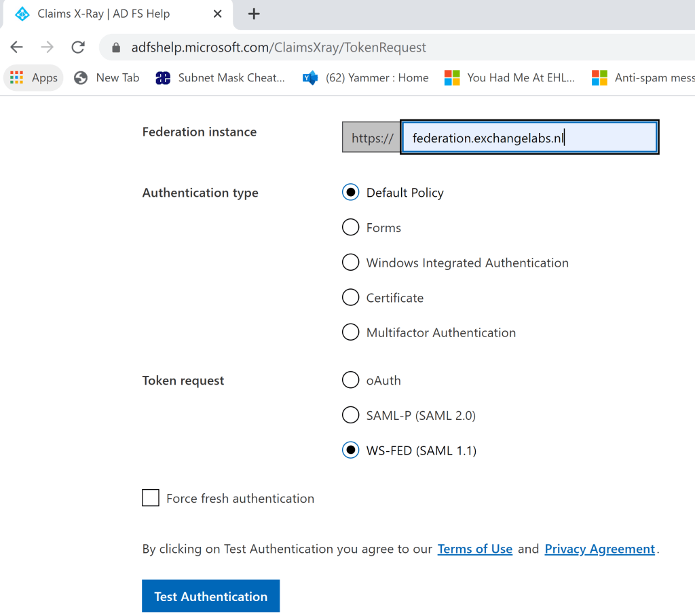
Task: Select Forms authentication type
Action: (350, 227)
